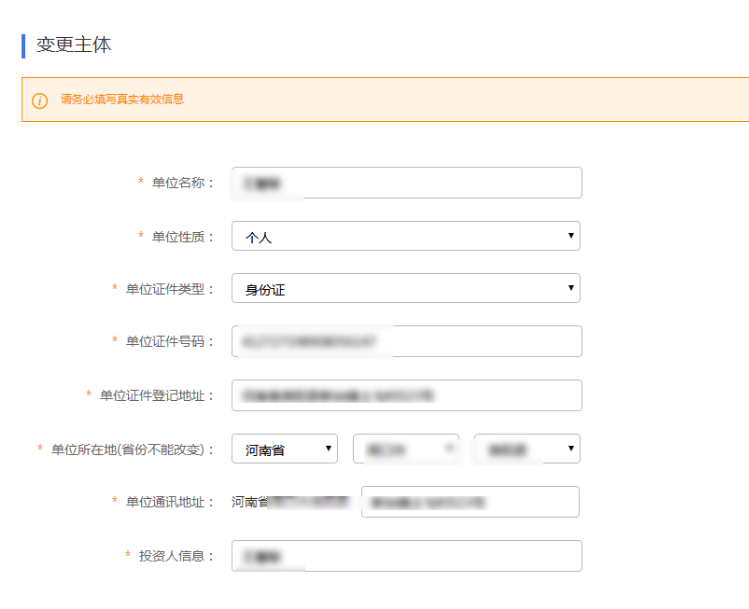Click the 单位通讯地址 detail input box

point(470,502)
